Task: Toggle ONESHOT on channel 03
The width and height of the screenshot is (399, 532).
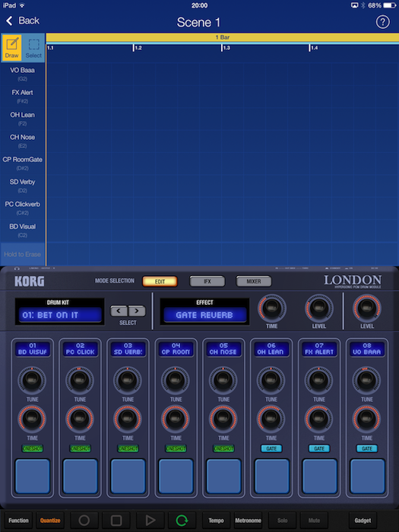Action: point(128,448)
